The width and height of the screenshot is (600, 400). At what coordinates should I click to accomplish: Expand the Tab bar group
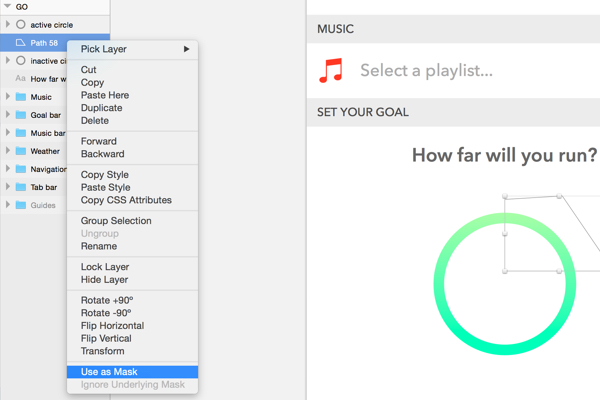(8, 186)
